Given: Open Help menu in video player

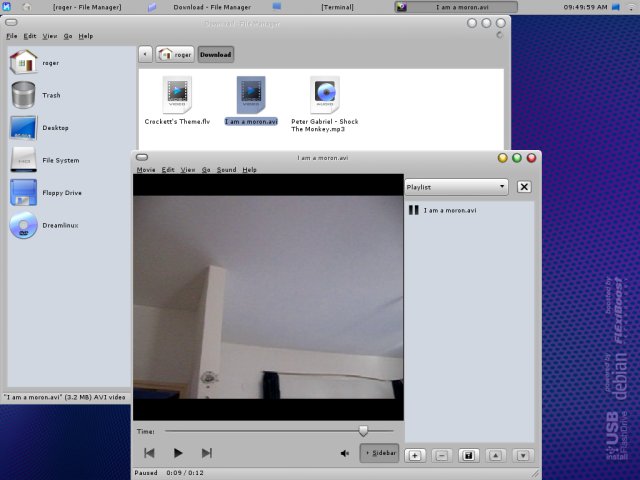Looking at the screenshot, I should [x=249, y=169].
